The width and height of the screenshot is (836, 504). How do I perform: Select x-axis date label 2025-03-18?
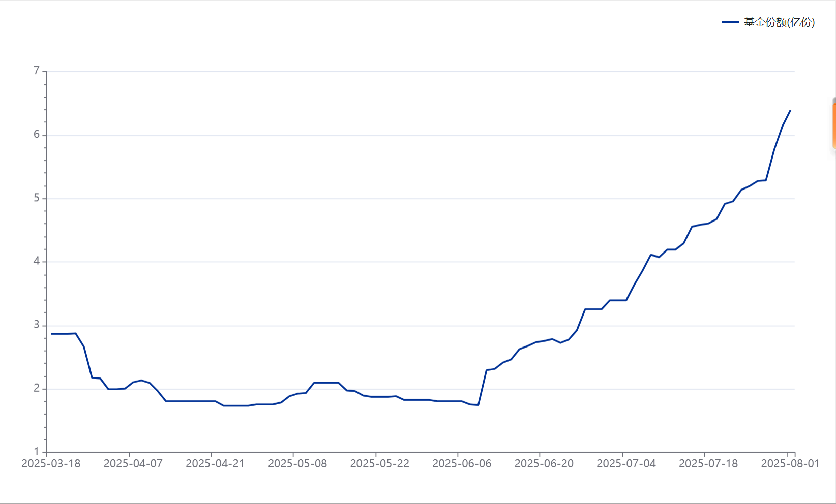tap(51, 464)
